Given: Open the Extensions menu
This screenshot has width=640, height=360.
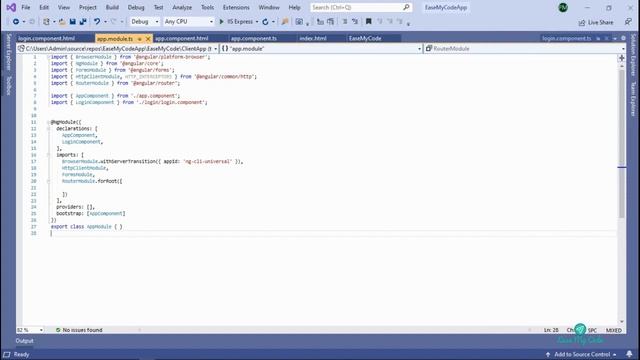Looking at the screenshot, I should 236,7.
